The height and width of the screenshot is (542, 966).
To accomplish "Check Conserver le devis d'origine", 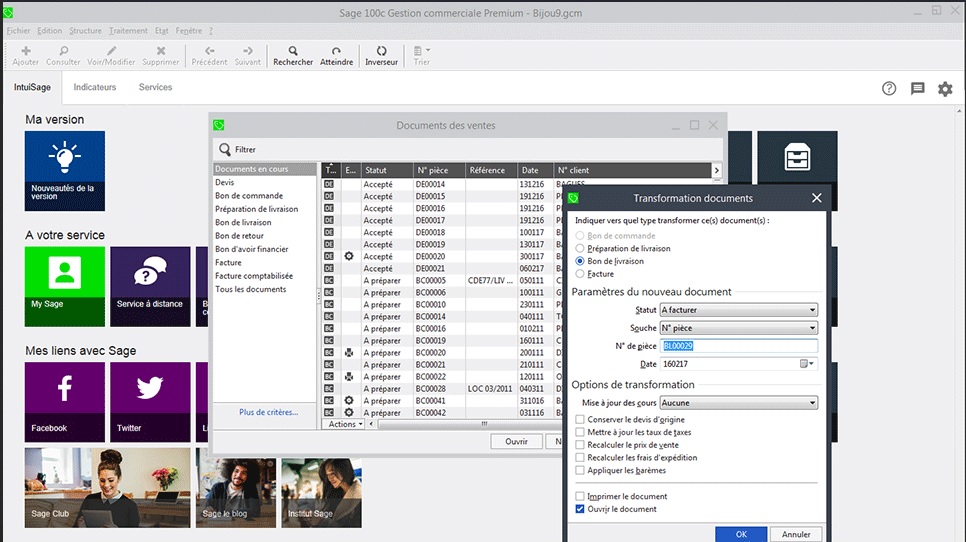I will point(580,419).
